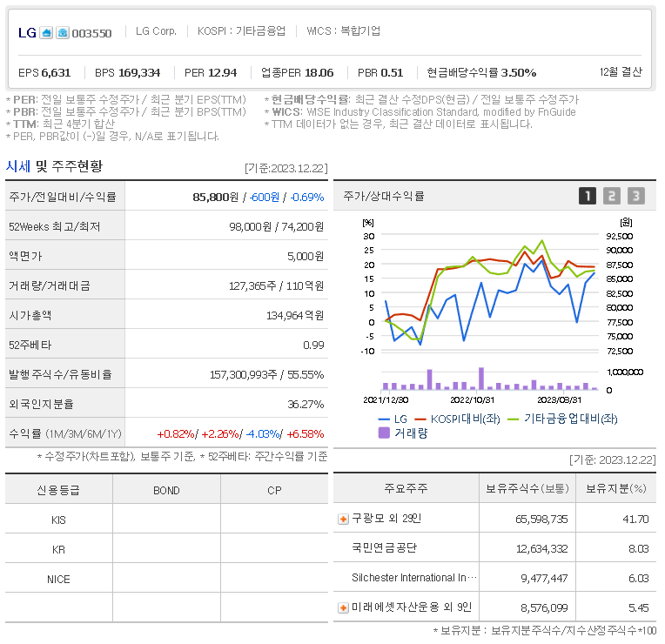Click the 52주베타 value 0.99
Screen dimensions: 665x644
pos(313,345)
